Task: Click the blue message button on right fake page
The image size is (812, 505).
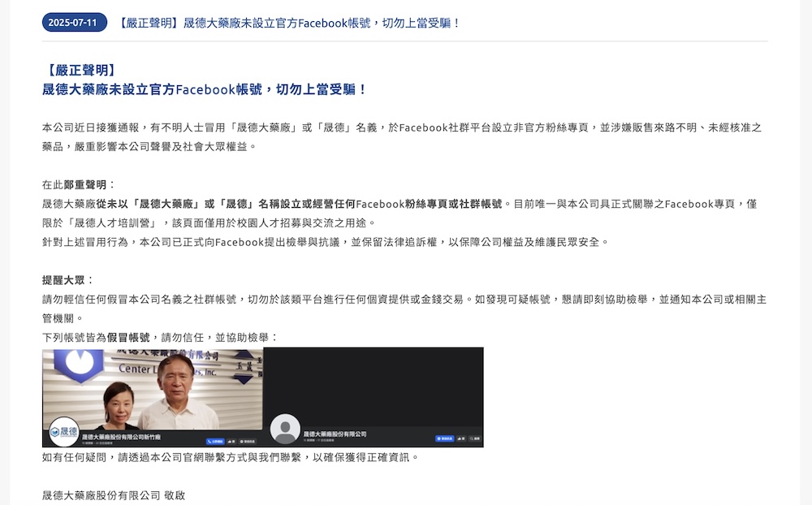Action: tap(444, 438)
